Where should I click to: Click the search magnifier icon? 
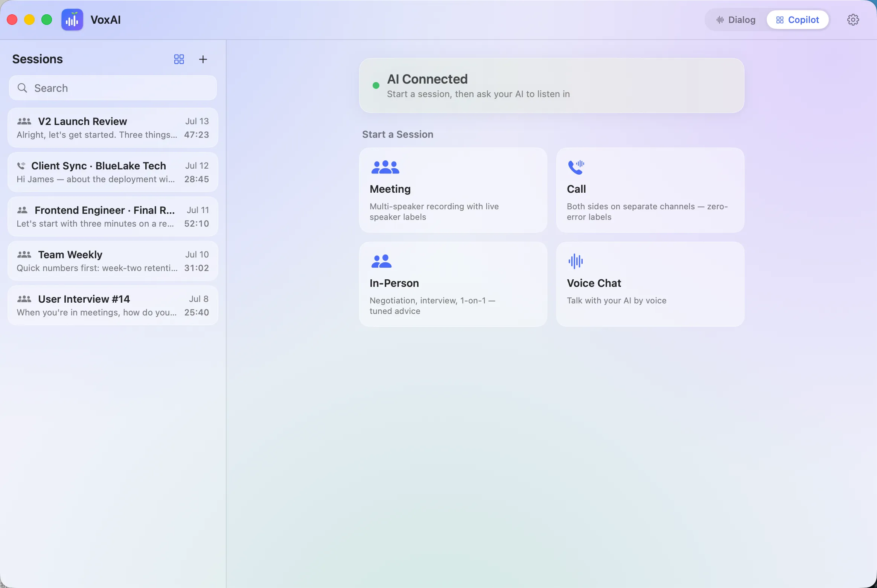(x=23, y=88)
